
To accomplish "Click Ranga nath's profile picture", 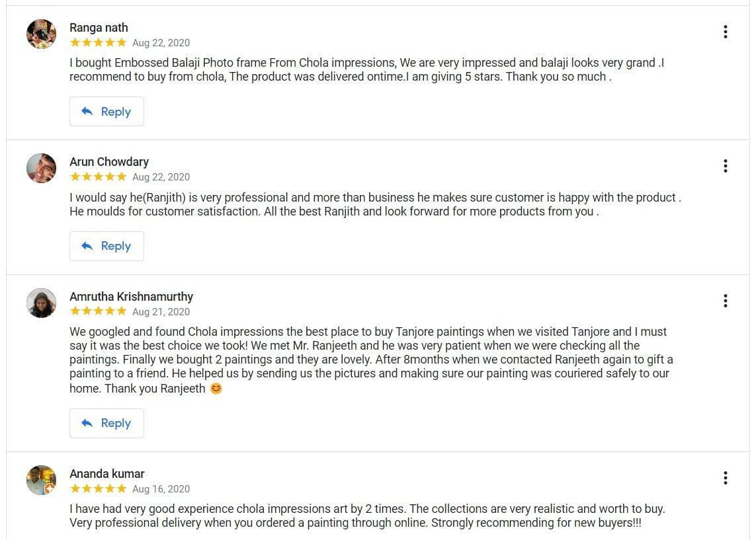I will (x=41, y=34).
